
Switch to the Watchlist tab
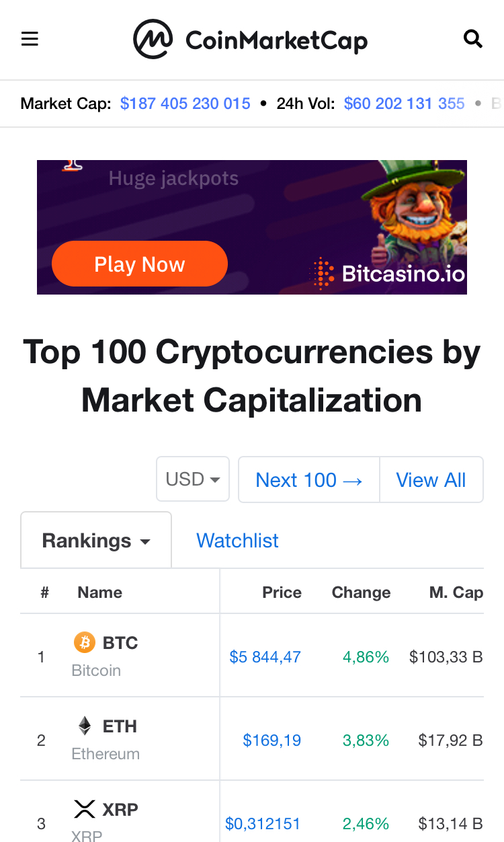[x=237, y=541]
